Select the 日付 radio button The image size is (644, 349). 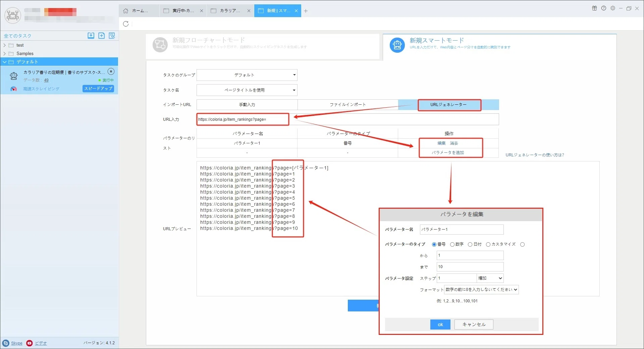pos(470,245)
